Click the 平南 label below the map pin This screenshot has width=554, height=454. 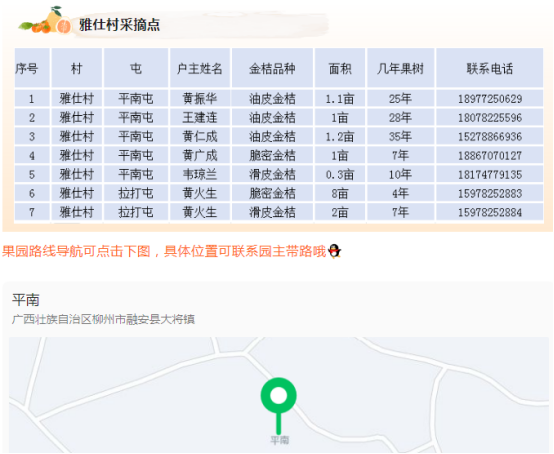click(279, 440)
